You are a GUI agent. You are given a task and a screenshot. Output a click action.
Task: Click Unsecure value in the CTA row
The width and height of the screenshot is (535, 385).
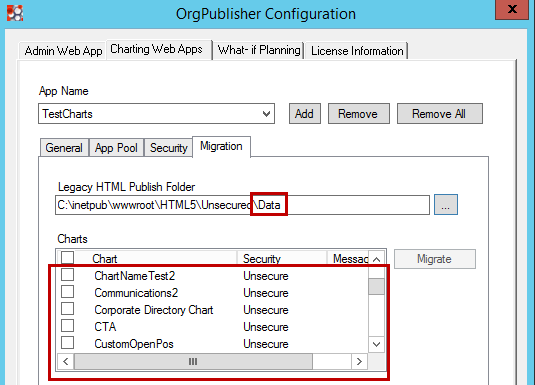coord(266,327)
